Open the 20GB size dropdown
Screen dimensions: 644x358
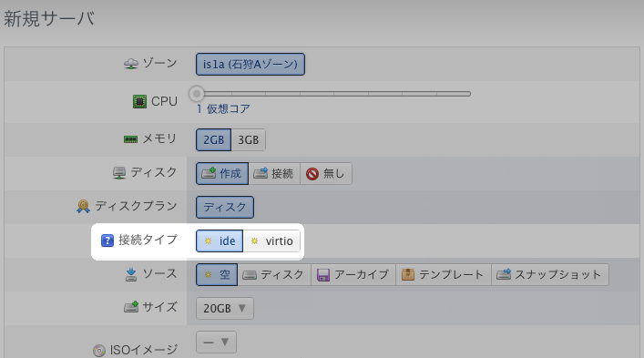click(225, 308)
